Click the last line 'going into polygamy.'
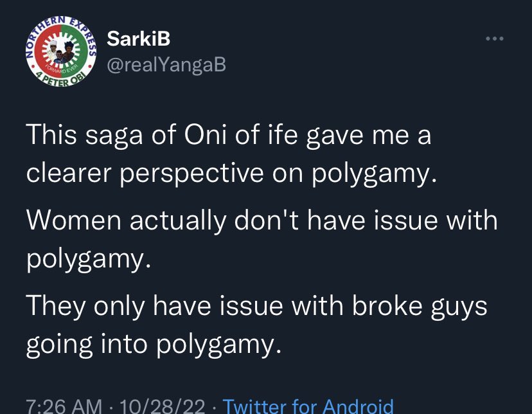This screenshot has height=414, width=532. [x=154, y=345]
